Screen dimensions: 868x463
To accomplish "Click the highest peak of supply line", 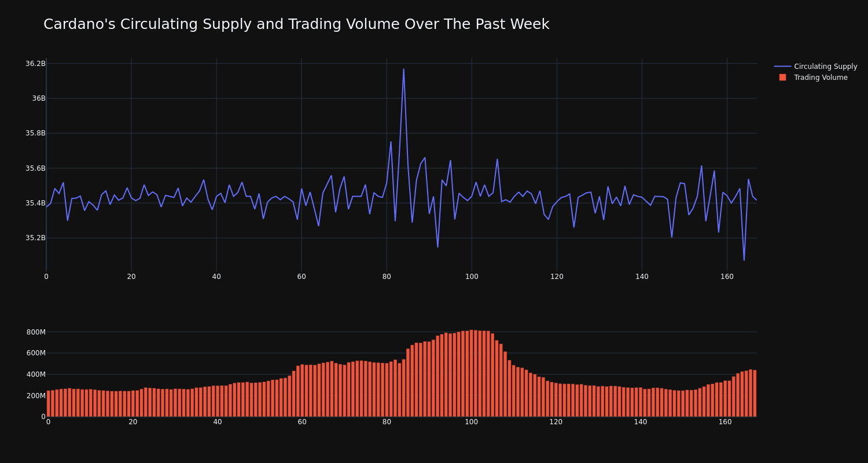I will pos(403,69).
